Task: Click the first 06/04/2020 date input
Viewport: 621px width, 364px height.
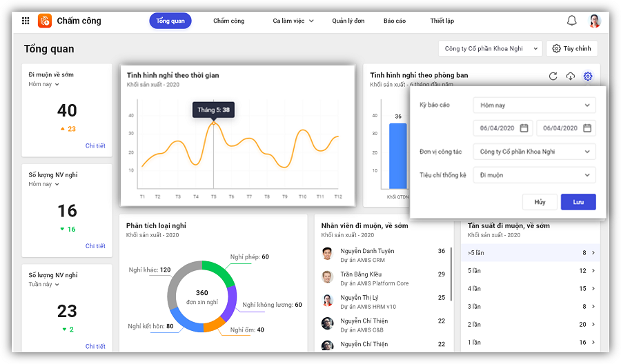Action: point(503,128)
